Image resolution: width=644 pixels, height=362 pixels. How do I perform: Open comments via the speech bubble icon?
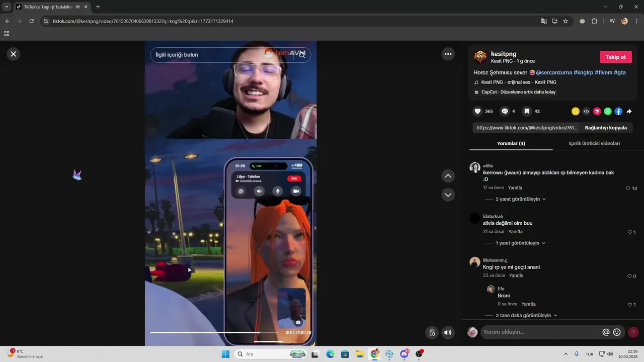pos(505,111)
